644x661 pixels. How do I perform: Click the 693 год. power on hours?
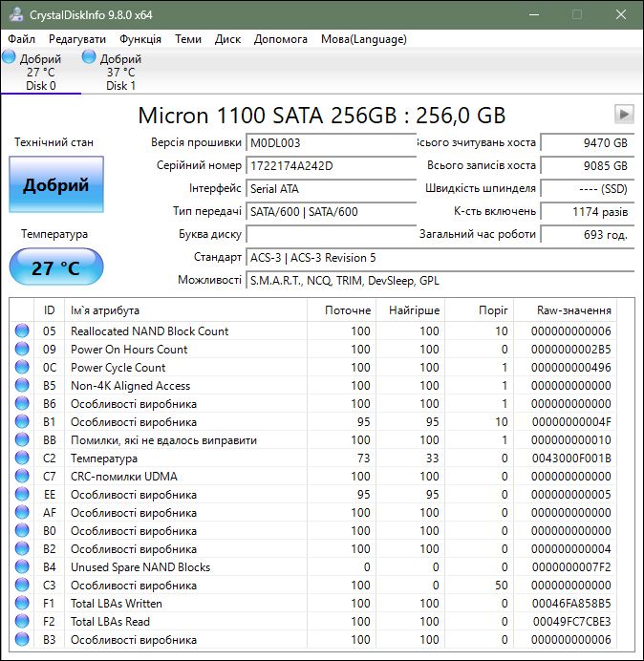coord(587,234)
